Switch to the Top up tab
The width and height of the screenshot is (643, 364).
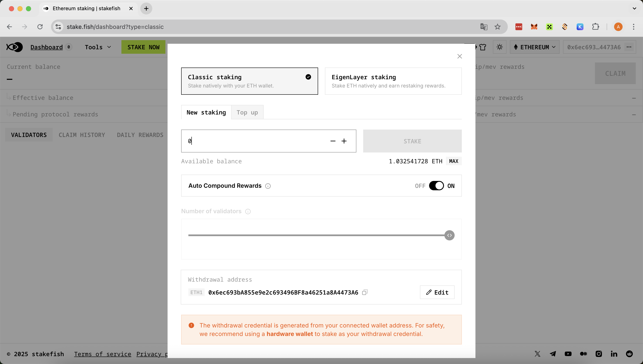click(247, 112)
